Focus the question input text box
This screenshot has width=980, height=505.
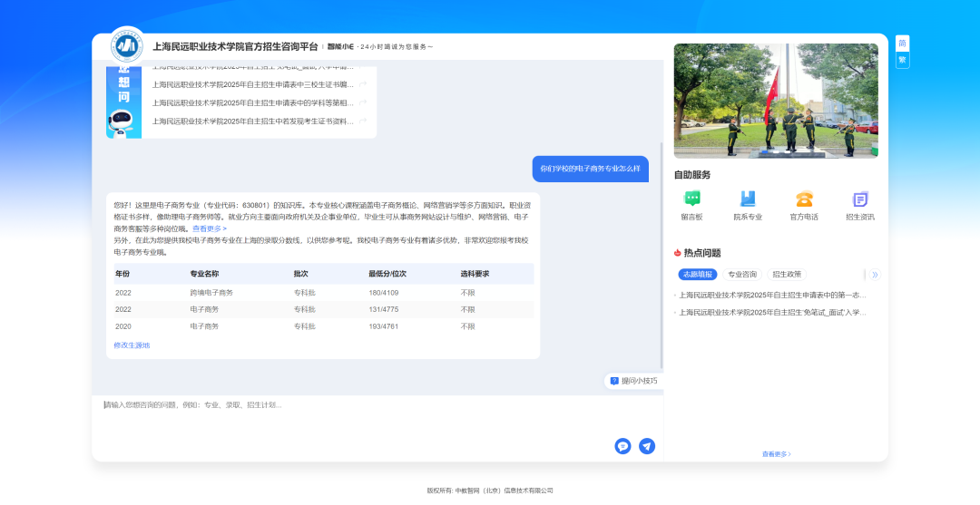click(377, 415)
